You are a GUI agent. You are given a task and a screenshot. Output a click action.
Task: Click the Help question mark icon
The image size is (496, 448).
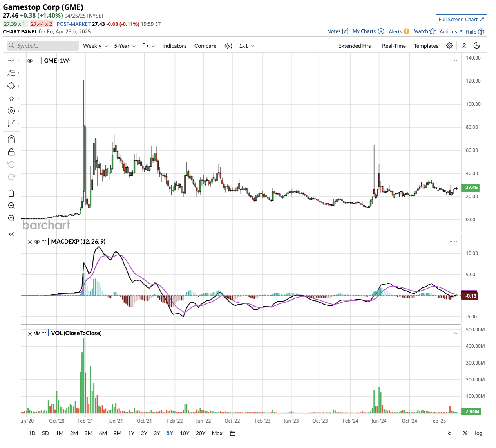coord(482,32)
